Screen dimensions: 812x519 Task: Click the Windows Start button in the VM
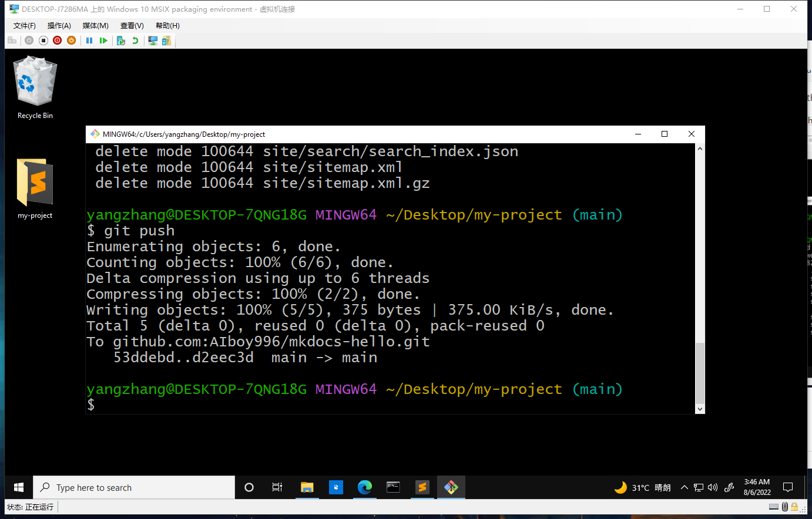(x=19, y=487)
